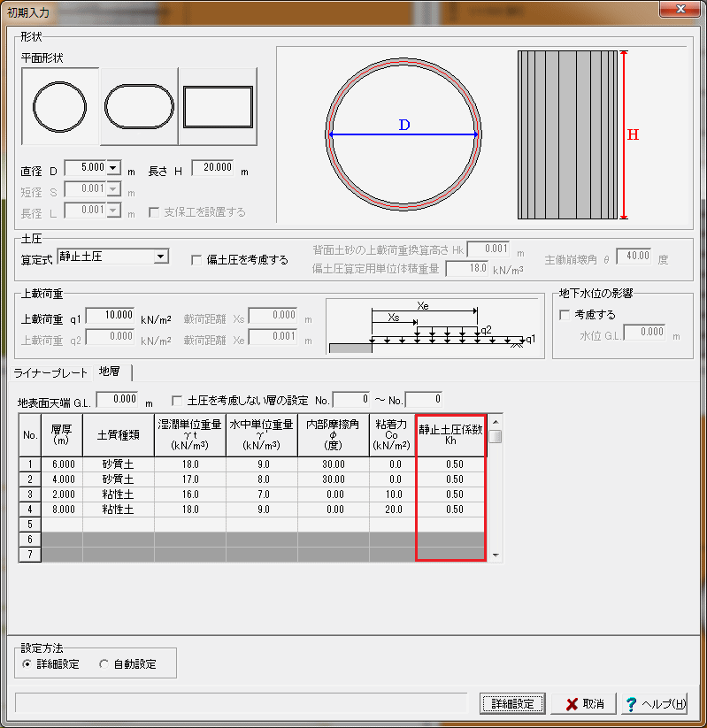Select the rectangular plan shape icon
The image size is (707, 728).
point(218,107)
